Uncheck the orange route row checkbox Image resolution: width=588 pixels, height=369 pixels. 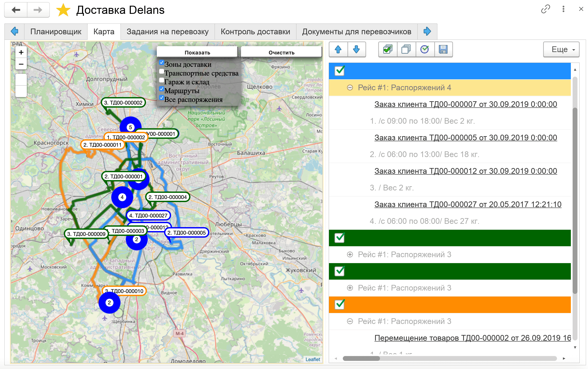point(340,304)
